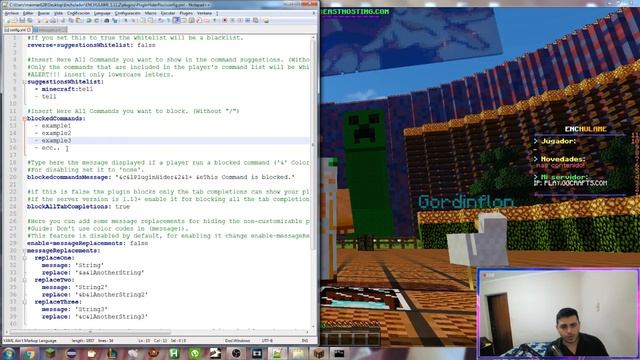Viewport: 640px width, 360px height.
Task: Toggle Show All Characters in the toolbar
Action: 168,20
